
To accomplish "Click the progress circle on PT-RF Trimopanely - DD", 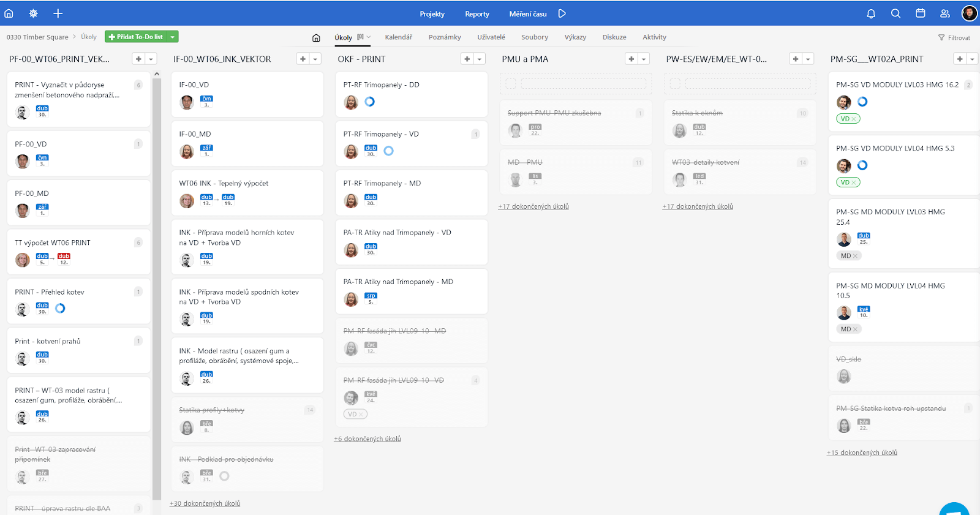I will tap(369, 102).
